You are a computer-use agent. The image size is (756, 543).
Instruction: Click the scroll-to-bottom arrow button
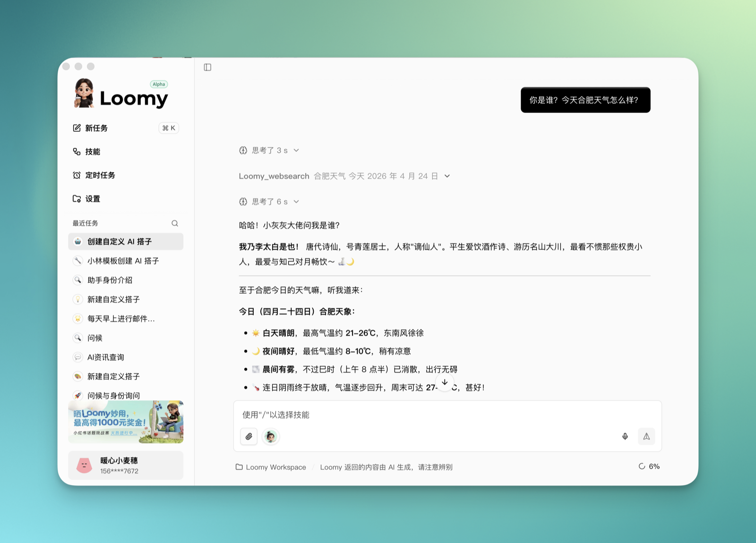(x=445, y=382)
